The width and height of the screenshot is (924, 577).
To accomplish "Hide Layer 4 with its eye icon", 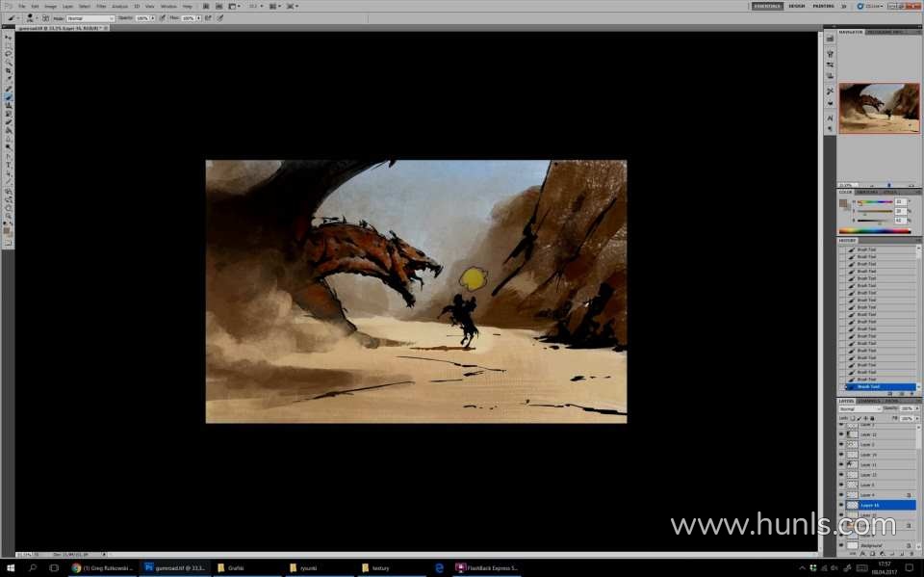I will tap(841, 495).
